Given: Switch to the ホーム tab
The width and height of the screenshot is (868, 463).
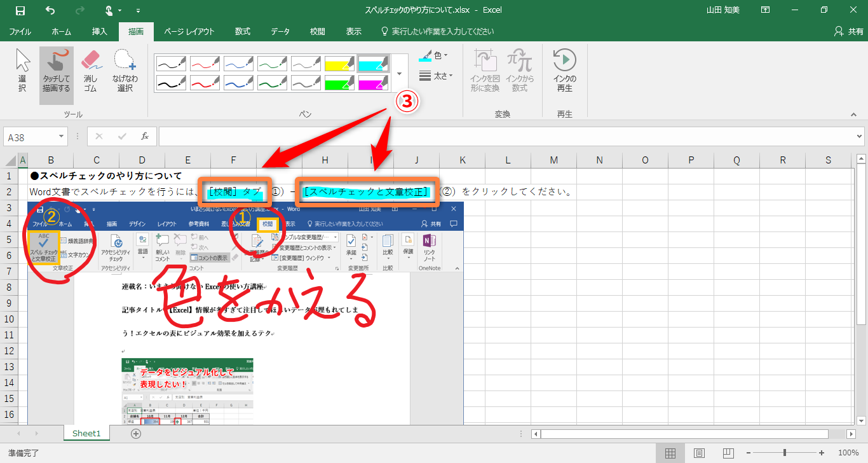Looking at the screenshot, I should point(62,31).
